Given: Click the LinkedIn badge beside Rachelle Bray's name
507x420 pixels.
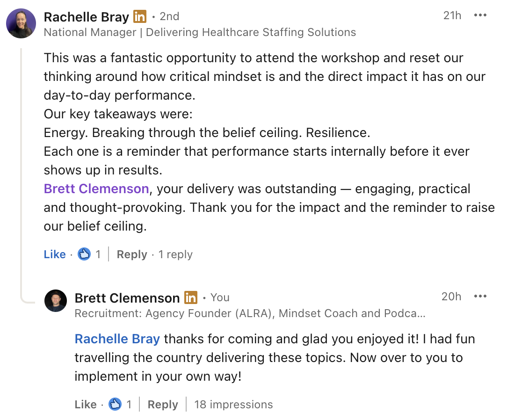Looking at the screenshot, I should pyautogui.click(x=140, y=16).
